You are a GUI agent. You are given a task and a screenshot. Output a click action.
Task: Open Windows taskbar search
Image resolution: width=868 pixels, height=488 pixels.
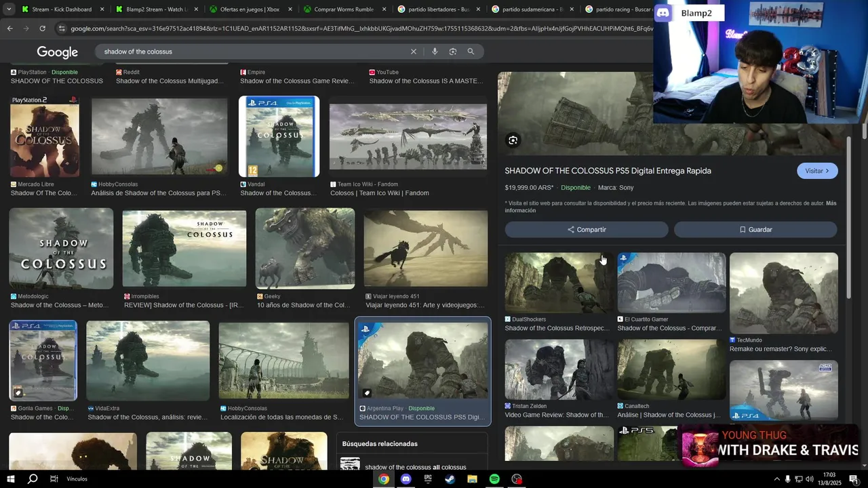pyautogui.click(x=33, y=479)
